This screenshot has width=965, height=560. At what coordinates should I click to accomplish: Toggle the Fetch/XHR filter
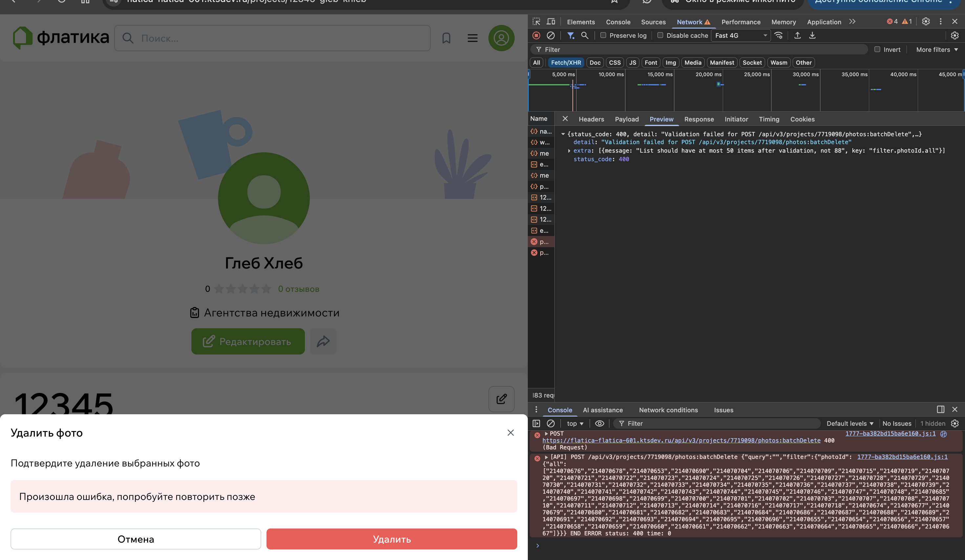566,62
